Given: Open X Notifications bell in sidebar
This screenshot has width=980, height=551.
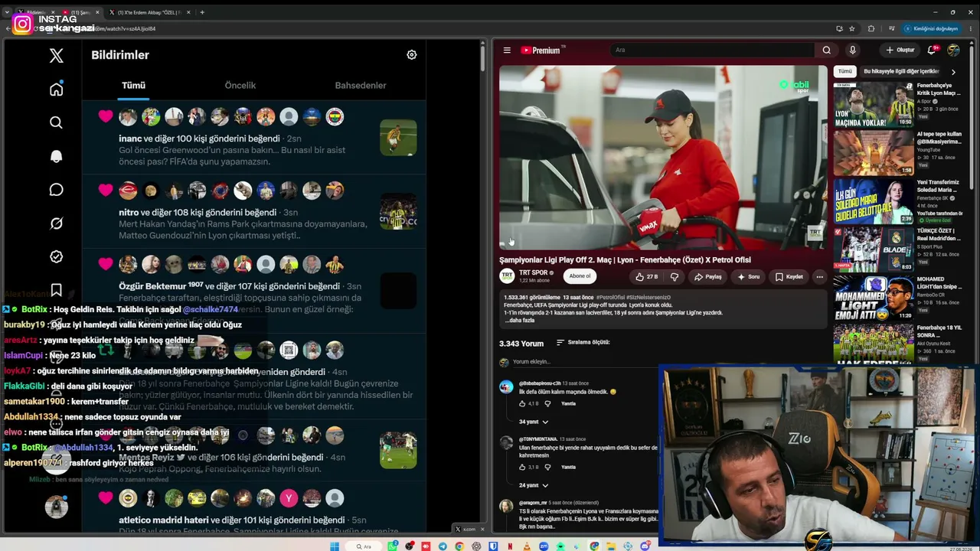Looking at the screenshot, I should 56,156.
